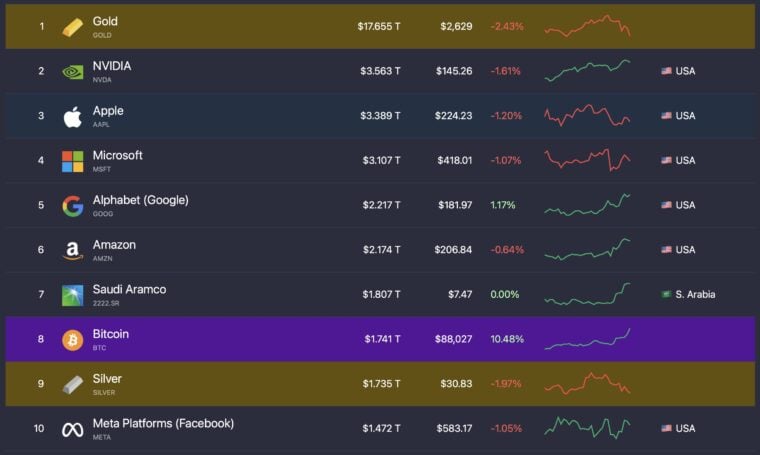The height and width of the screenshot is (455, 760).
Task: Select Amazon price $206.84
Action: pos(453,250)
